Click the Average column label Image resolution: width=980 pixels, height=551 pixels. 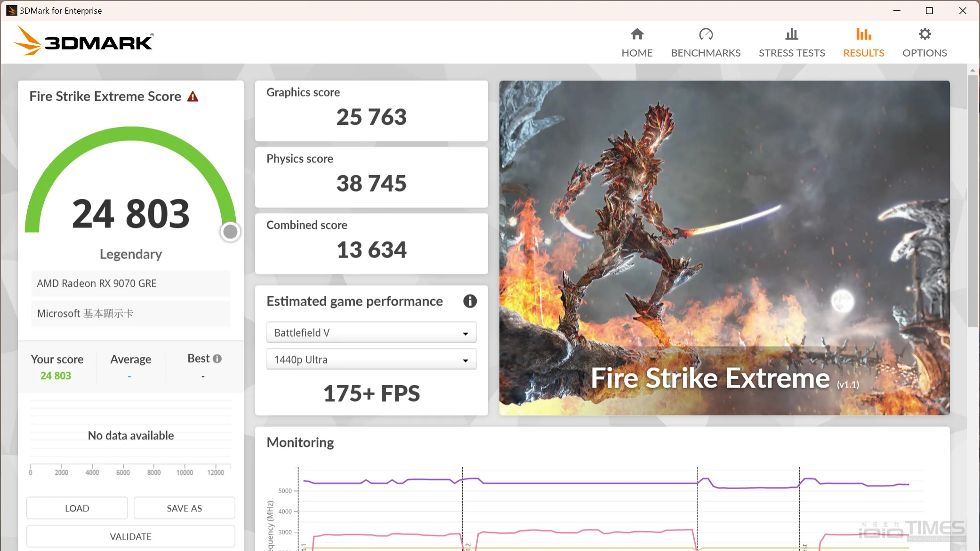tap(131, 359)
